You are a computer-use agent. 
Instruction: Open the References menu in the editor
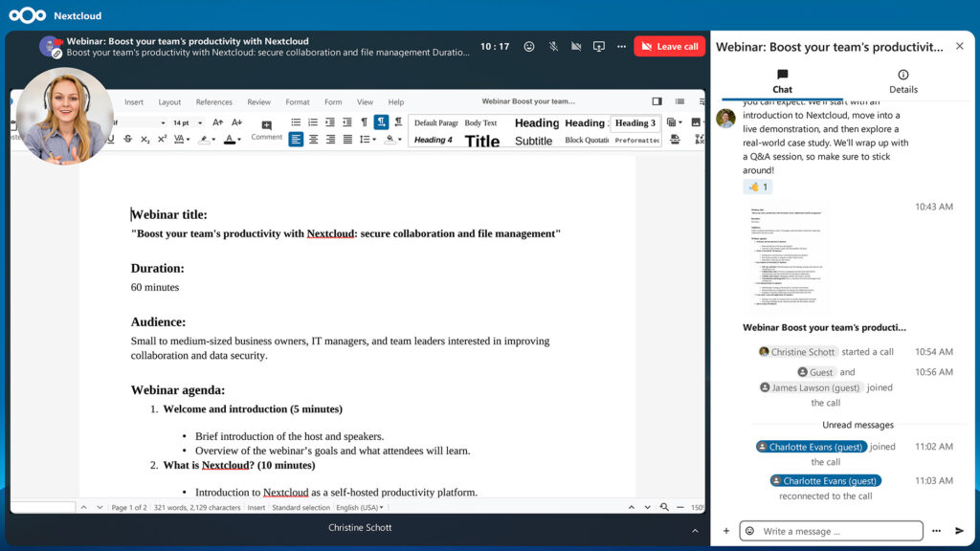coord(214,101)
